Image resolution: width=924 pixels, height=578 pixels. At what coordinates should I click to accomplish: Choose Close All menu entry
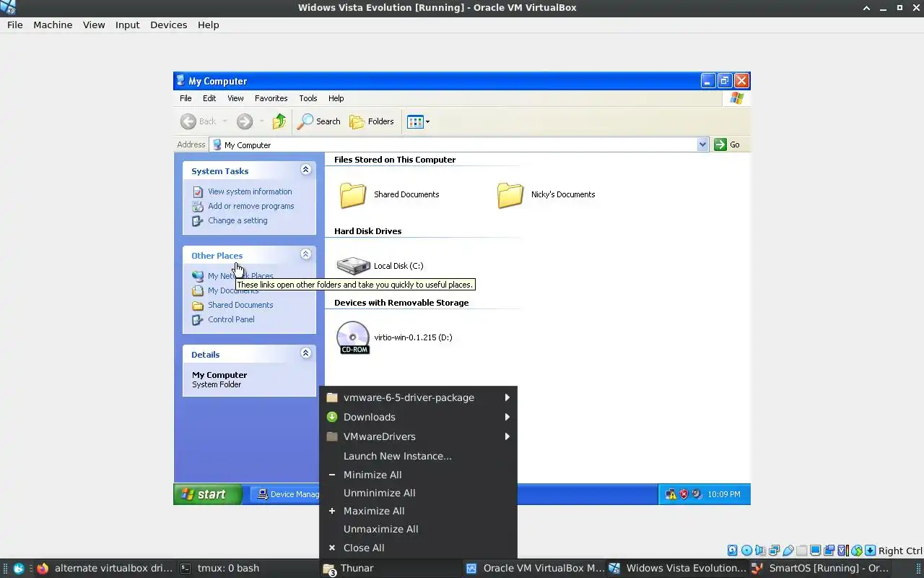coord(418,548)
